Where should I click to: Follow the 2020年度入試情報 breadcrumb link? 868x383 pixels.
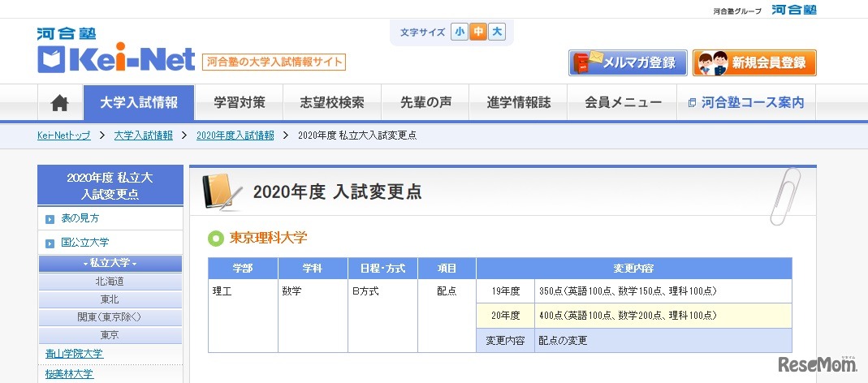tap(235, 136)
